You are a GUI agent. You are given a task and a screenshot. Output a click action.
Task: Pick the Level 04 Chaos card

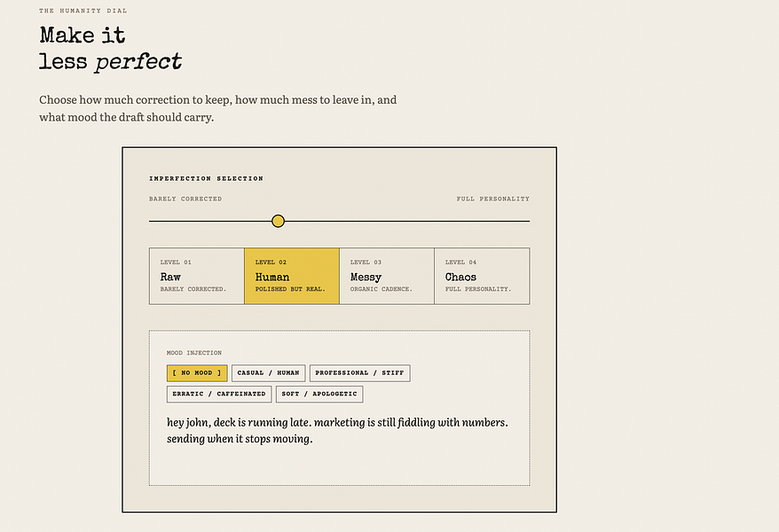482,276
